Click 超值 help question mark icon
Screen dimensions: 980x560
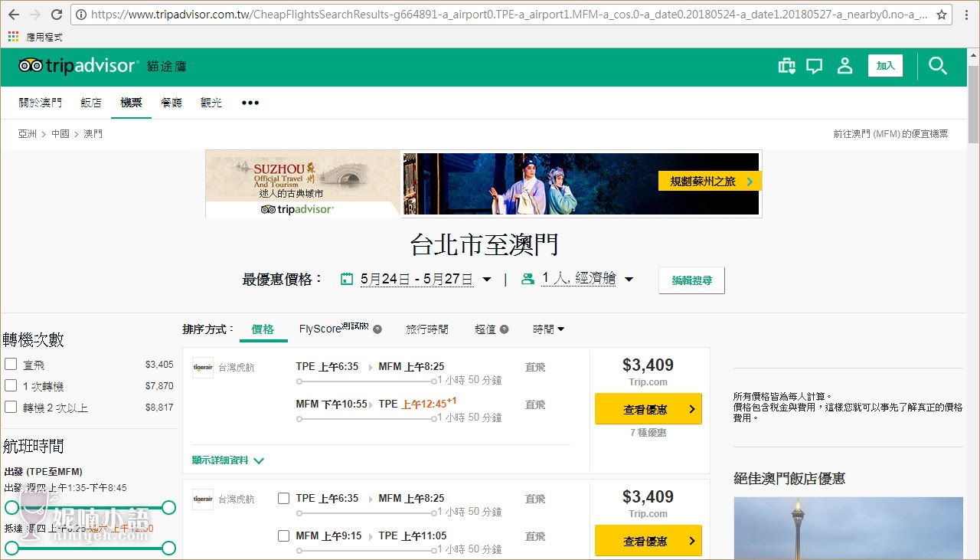tap(504, 329)
